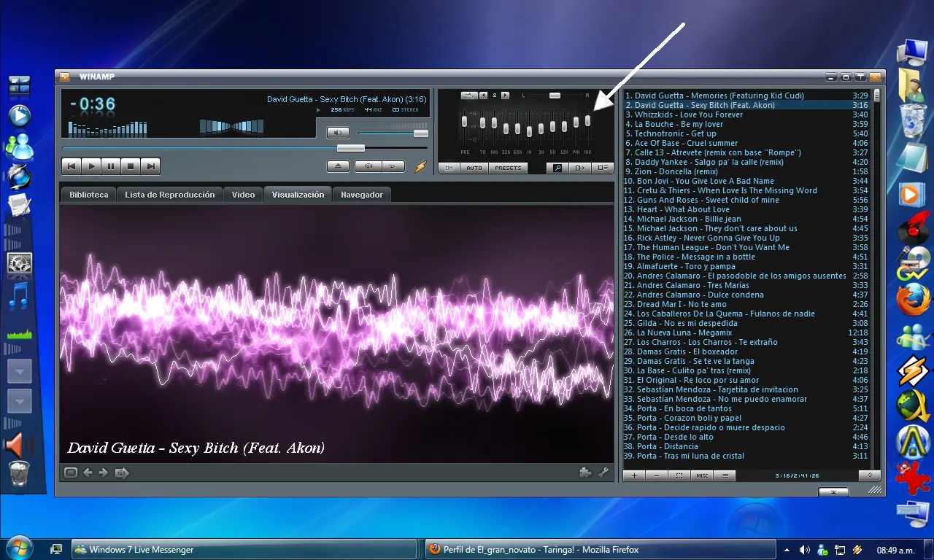934x560 pixels.
Task: Open the Lista de Reproducción tab
Action: pos(170,195)
